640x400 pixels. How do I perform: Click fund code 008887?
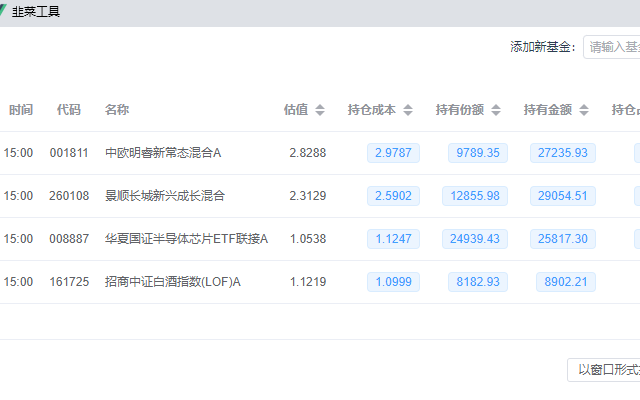click(x=69, y=239)
